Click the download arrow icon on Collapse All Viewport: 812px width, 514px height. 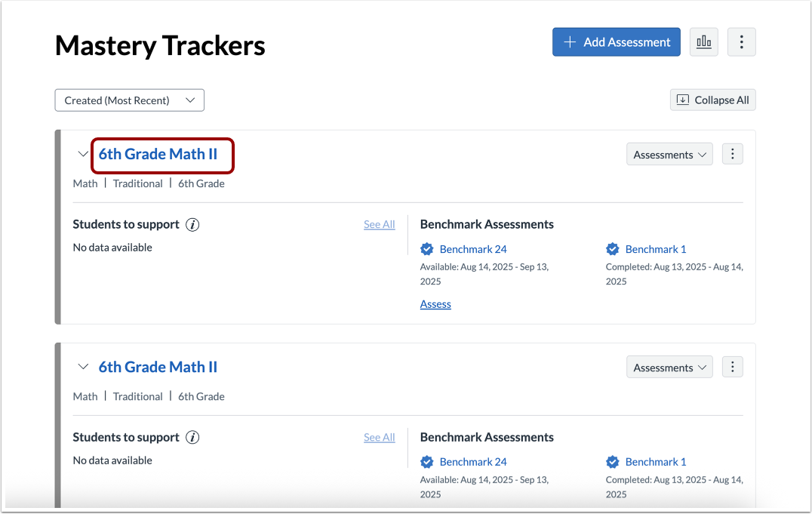click(x=683, y=100)
